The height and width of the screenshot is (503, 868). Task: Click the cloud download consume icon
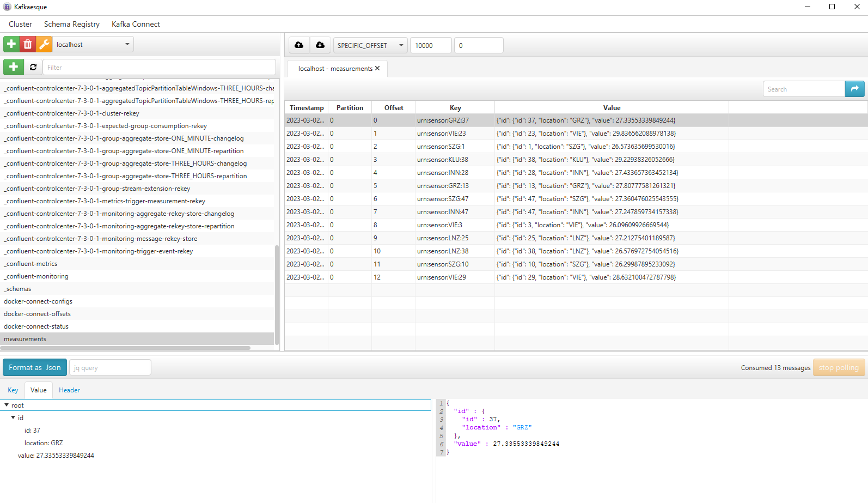[320, 45]
